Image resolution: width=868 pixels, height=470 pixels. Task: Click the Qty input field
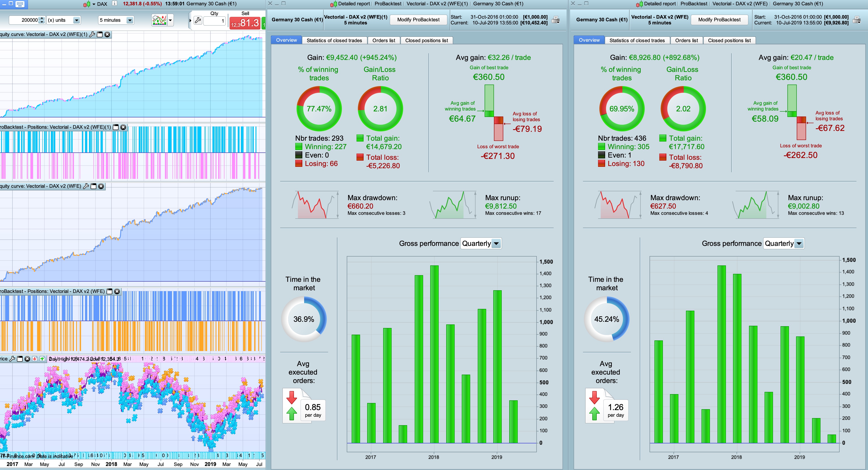click(214, 21)
